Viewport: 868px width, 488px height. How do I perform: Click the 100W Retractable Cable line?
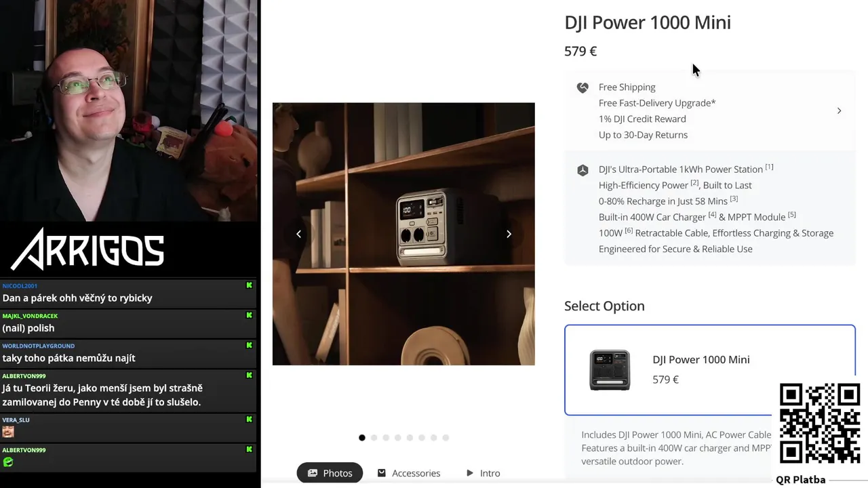(x=716, y=232)
